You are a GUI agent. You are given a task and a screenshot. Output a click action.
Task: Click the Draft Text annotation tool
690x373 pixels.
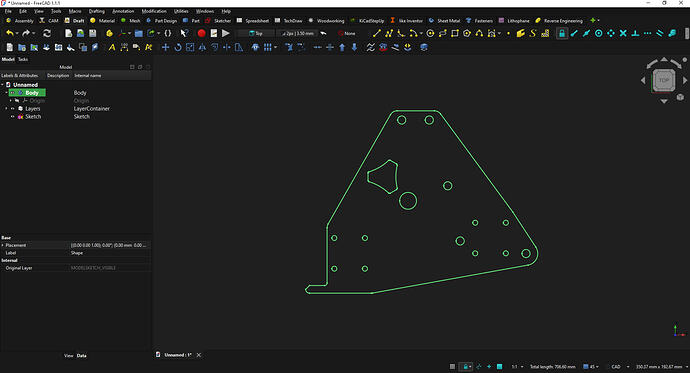pyautogui.click(x=112, y=47)
